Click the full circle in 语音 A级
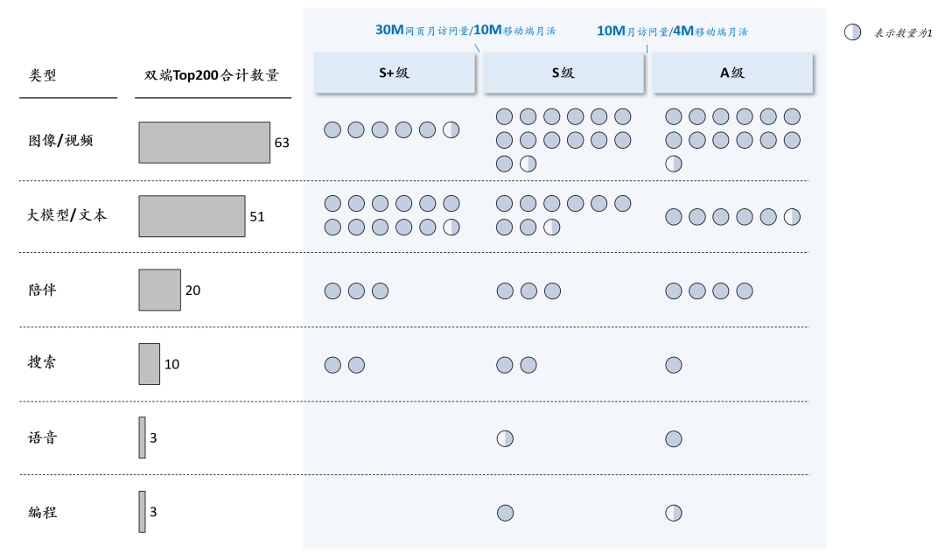945x560 pixels. pyautogui.click(x=673, y=438)
